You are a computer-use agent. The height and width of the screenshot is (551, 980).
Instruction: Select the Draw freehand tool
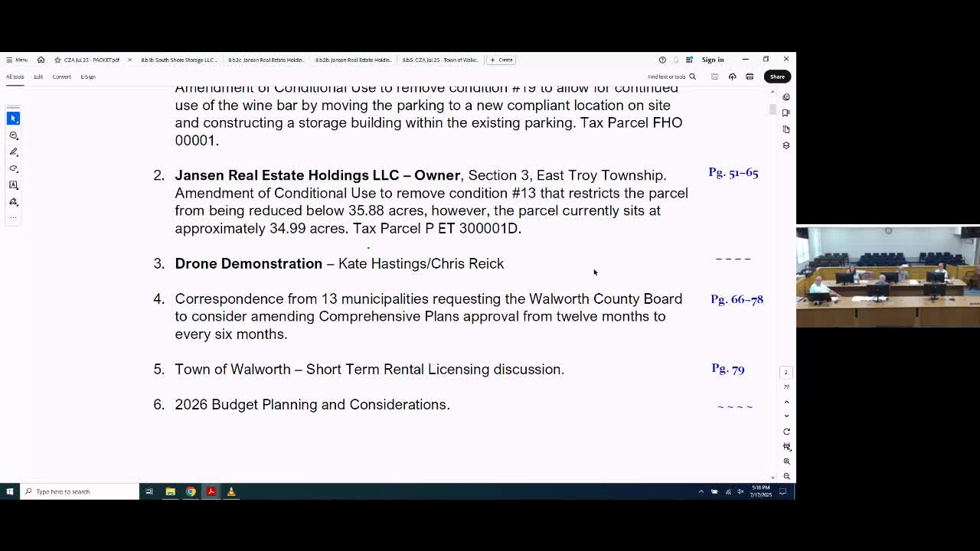pyautogui.click(x=13, y=168)
